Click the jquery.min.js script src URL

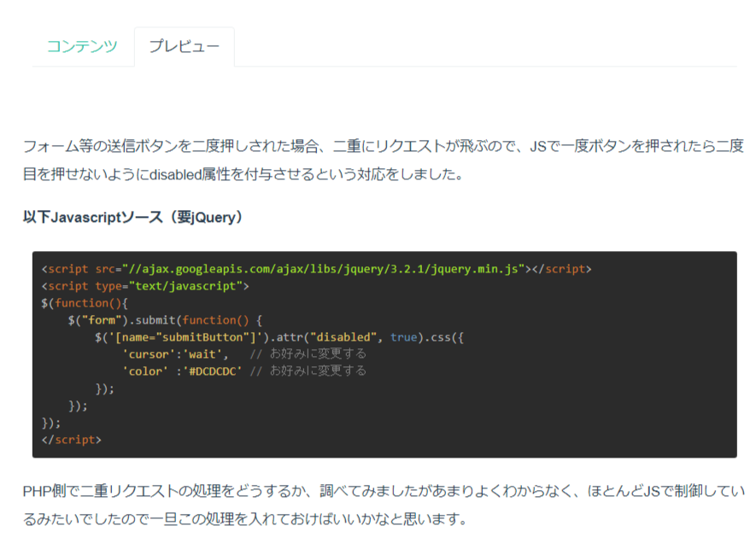point(323,269)
